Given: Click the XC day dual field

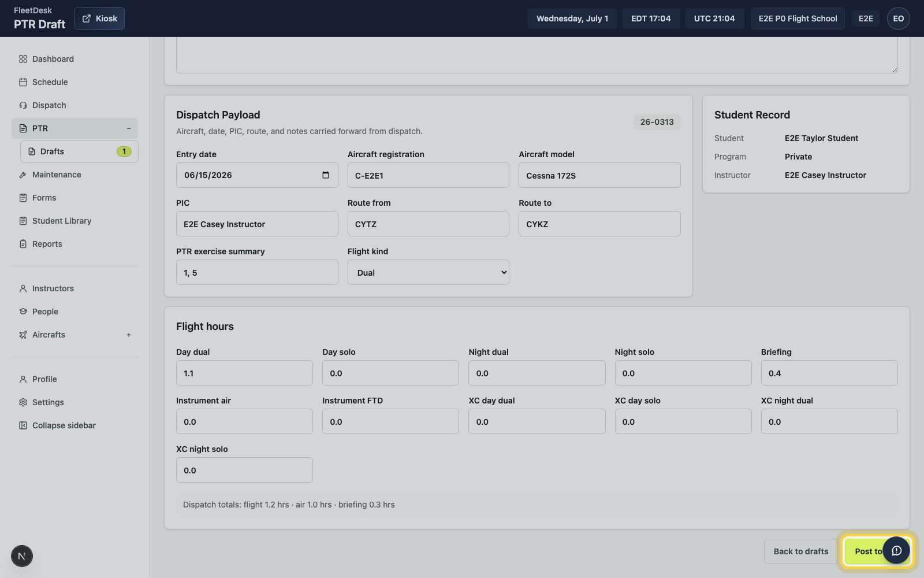Looking at the screenshot, I should click(x=536, y=421).
